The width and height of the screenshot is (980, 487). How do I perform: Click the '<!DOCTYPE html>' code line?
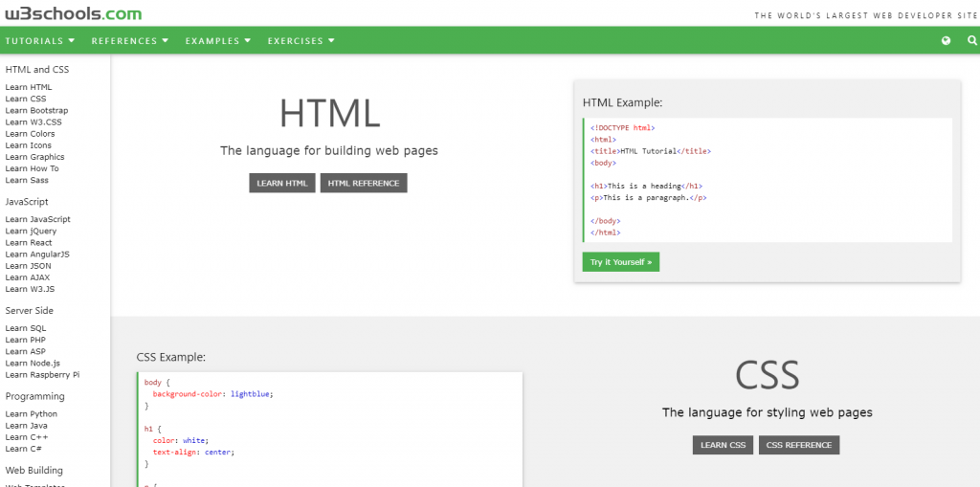pyautogui.click(x=622, y=127)
